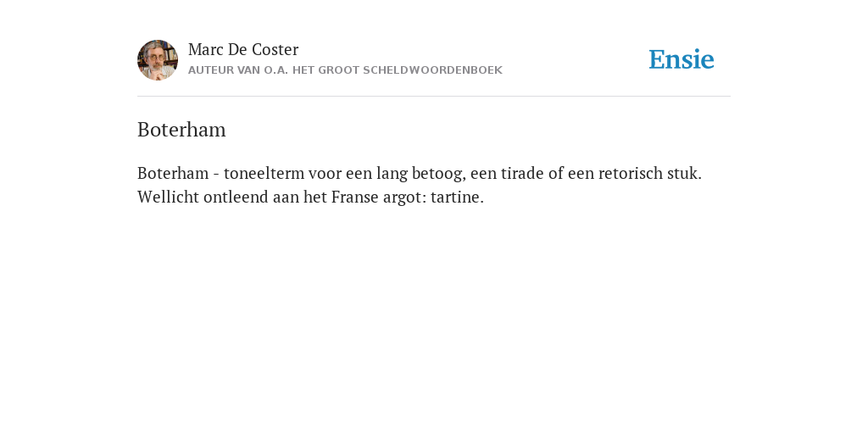Click the subtitle word SCHELDWOORDENBOEK
868x434 pixels.
tap(432, 70)
